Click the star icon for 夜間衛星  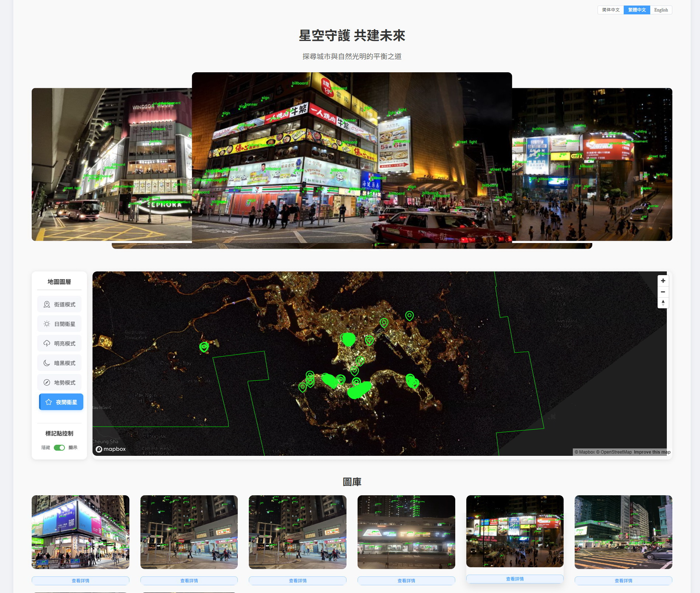(49, 402)
